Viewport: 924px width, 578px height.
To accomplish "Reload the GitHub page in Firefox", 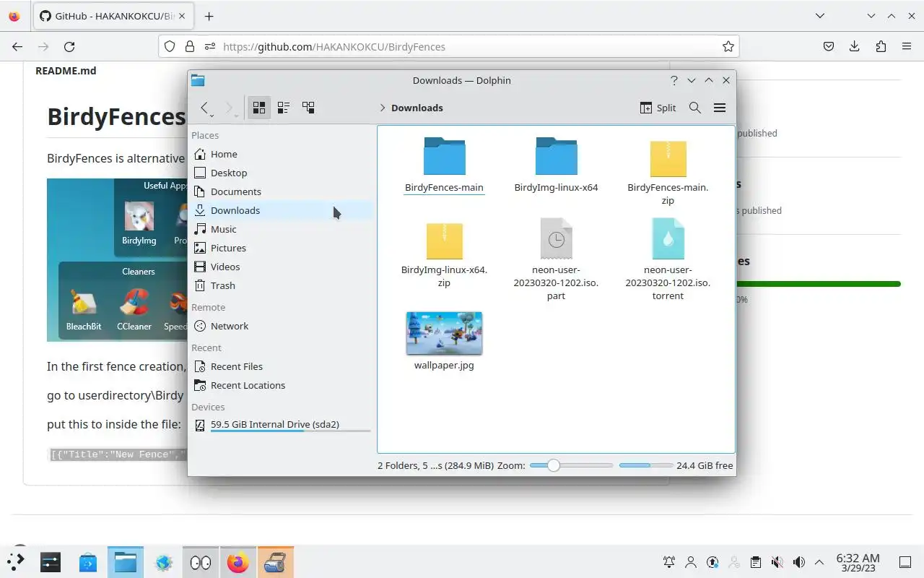I will point(69,46).
